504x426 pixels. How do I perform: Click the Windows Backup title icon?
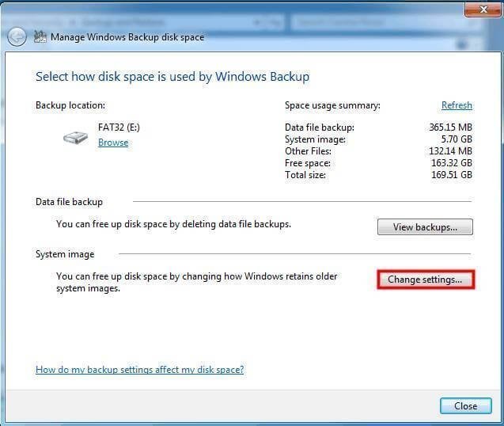click(40, 36)
